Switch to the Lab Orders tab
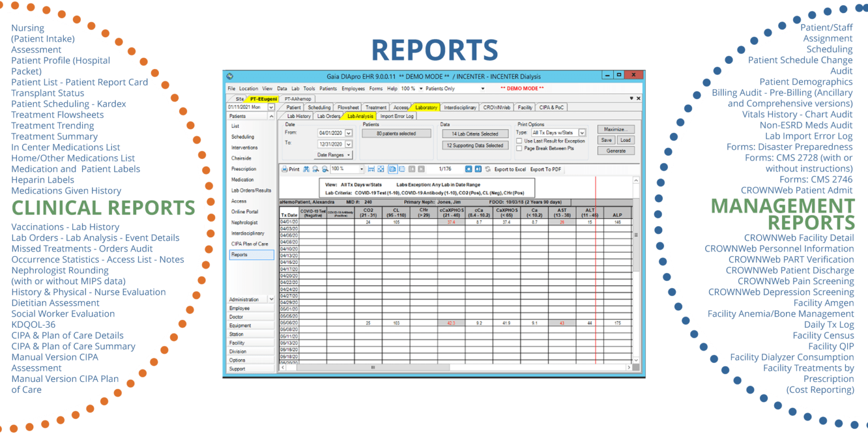This screenshot has width=868, height=434. tap(328, 115)
